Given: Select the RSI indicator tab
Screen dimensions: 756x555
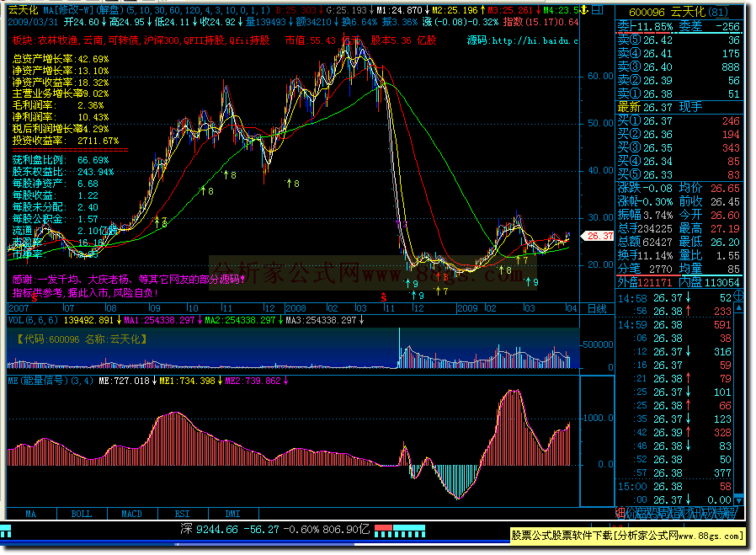Looking at the screenshot, I should (182, 514).
